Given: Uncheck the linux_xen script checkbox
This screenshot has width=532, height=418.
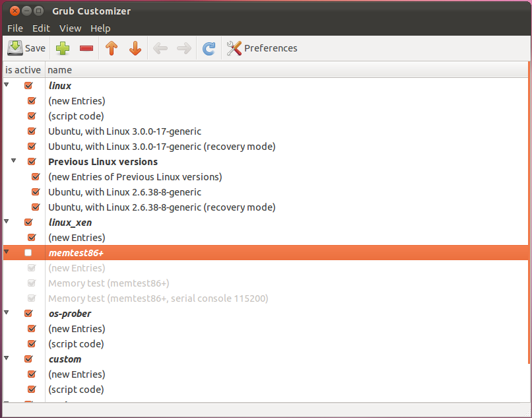Looking at the screenshot, I should click(x=28, y=222).
